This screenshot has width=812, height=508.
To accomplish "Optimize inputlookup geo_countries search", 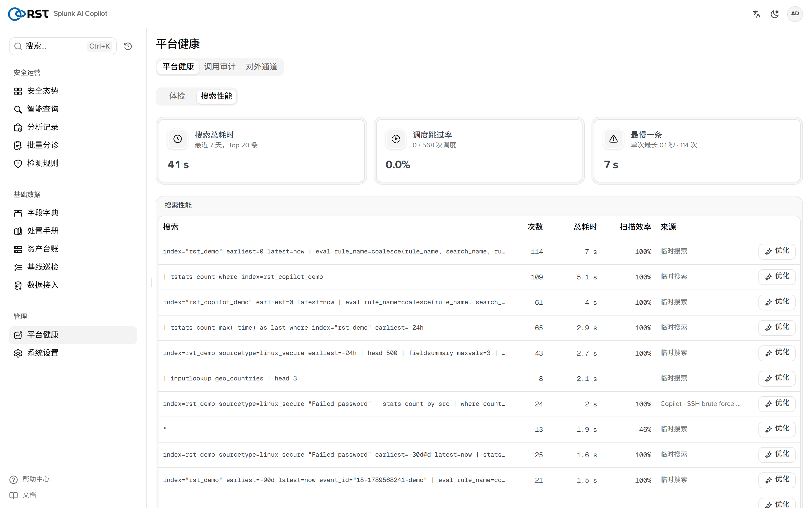I will pos(777,378).
